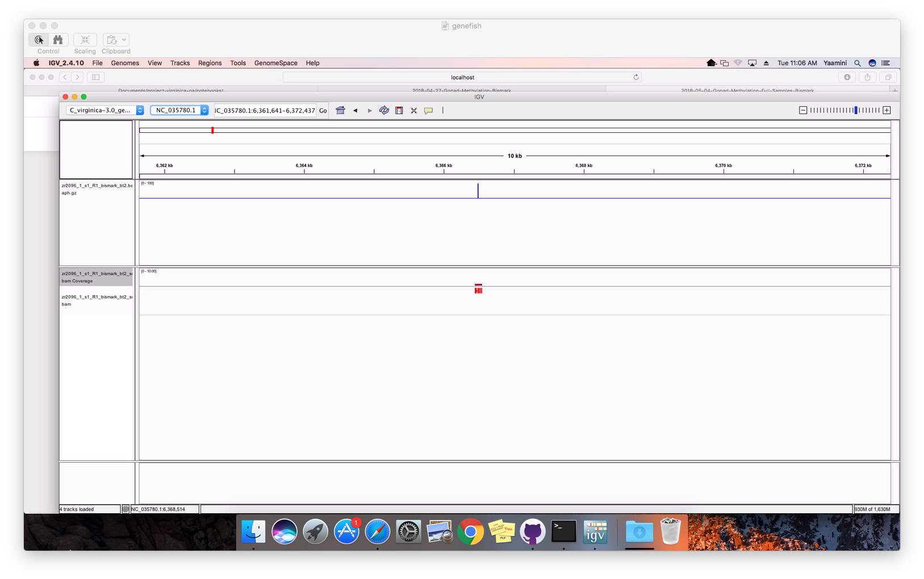
Task: Open the Downloads folder in dock
Action: pyautogui.click(x=639, y=532)
